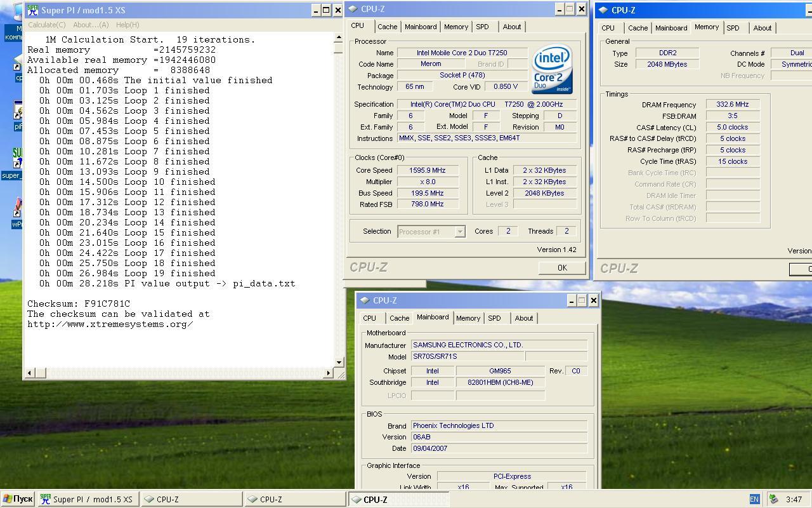
Task: Click the DRAM Frequency 332.6 MHz field
Action: point(733,105)
